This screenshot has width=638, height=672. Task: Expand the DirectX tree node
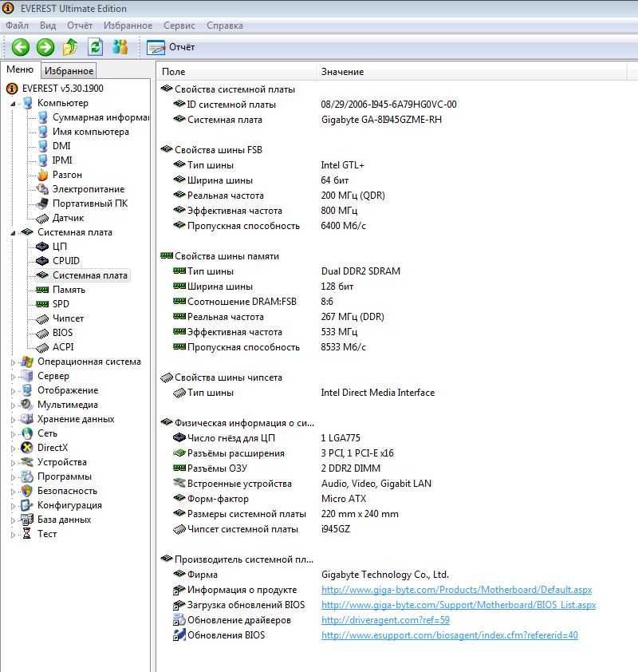pyautogui.click(x=13, y=449)
